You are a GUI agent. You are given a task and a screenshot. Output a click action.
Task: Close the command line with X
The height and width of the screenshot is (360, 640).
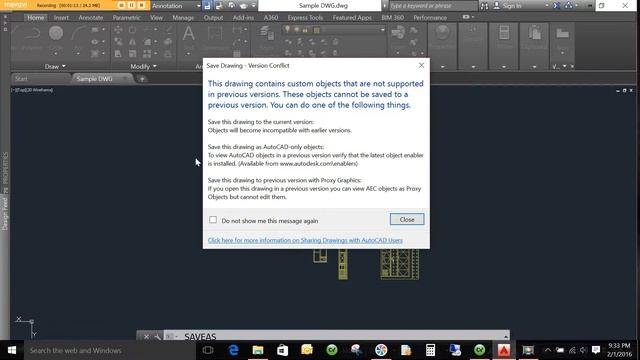pos(146,337)
